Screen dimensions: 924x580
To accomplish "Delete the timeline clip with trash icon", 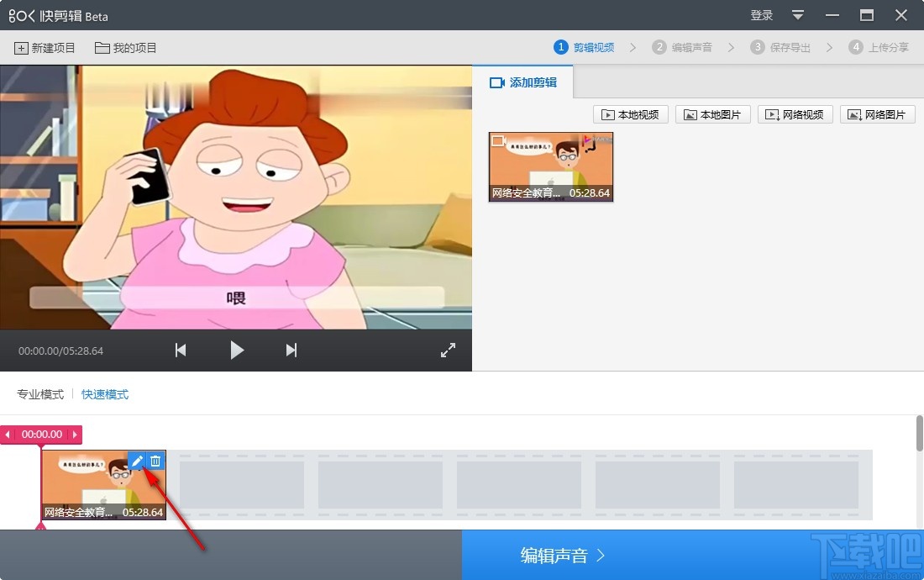I will (x=155, y=461).
